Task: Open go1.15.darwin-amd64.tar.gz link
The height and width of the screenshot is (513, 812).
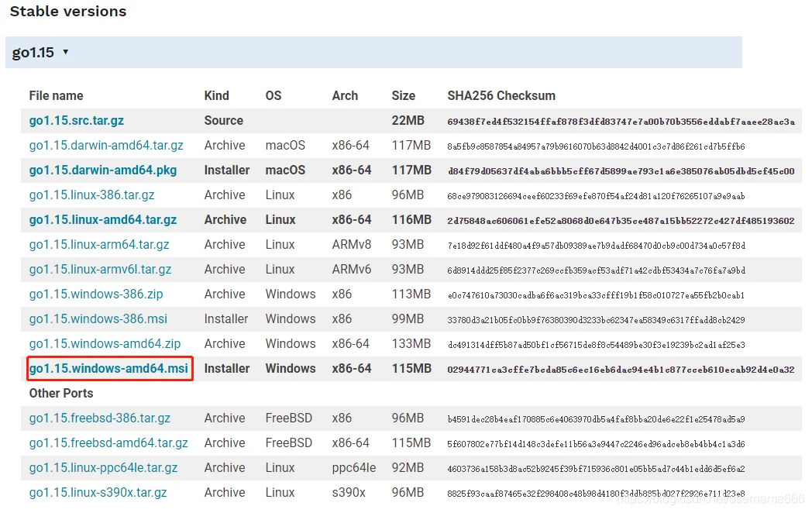Action: point(106,146)
